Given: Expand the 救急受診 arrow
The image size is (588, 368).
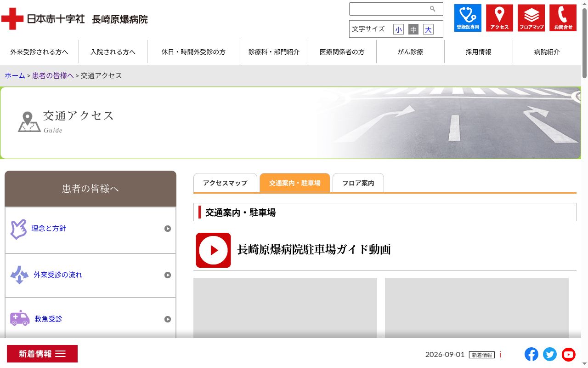Looking at the screenshot, I should pyautogui.click(x=168, y=319).
